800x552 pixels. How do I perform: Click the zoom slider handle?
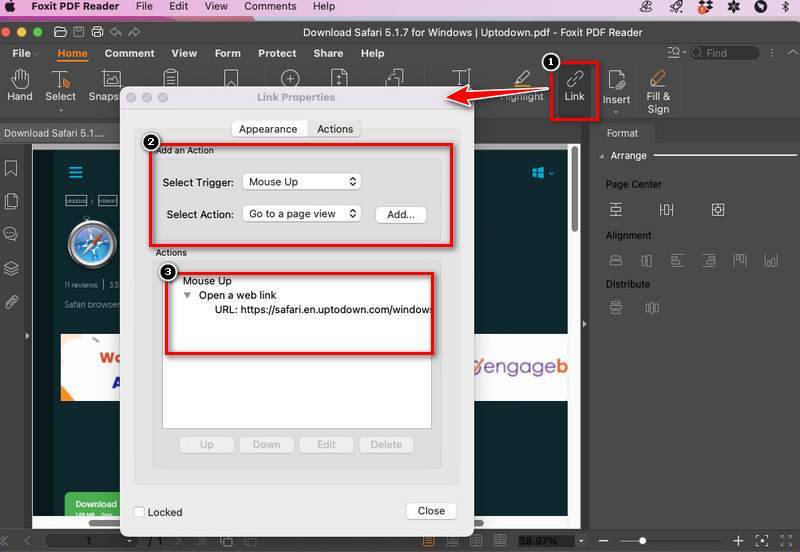(642, 541)
